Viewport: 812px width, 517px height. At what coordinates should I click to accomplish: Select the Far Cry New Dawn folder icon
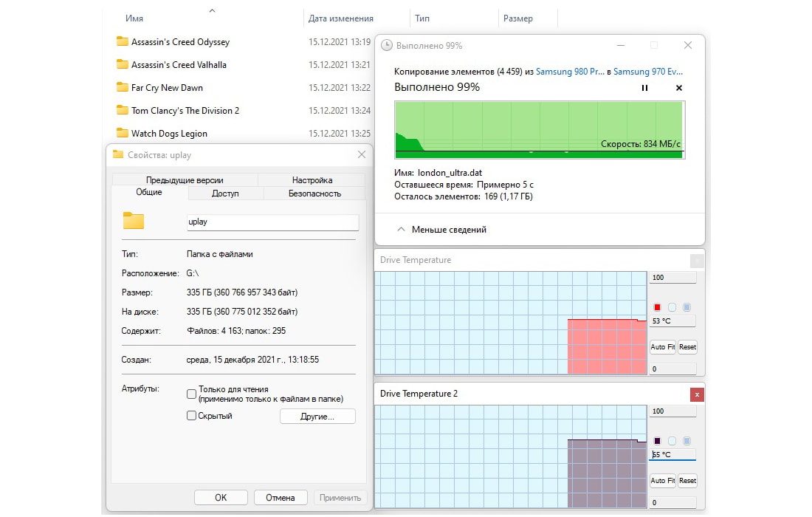point(123,87)
